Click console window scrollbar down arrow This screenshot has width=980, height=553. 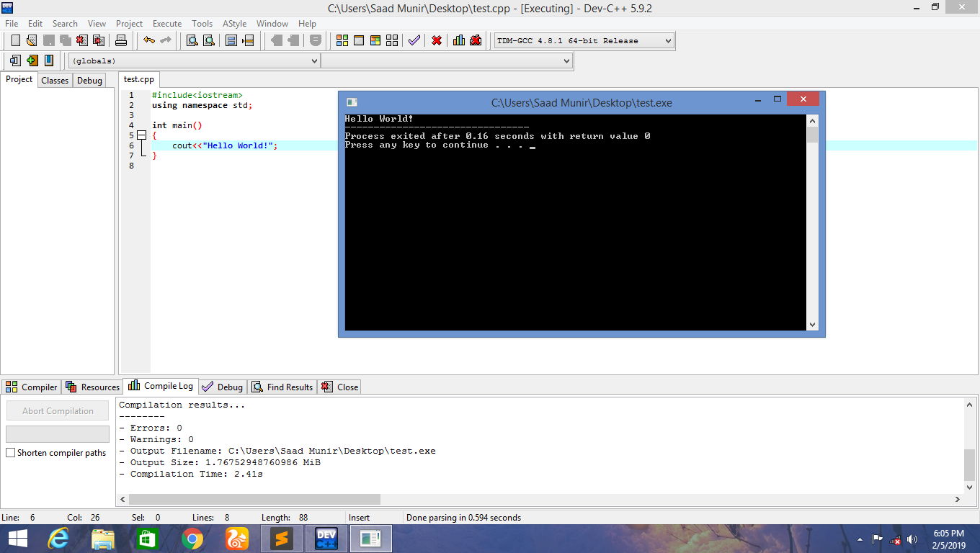point(812,325)
